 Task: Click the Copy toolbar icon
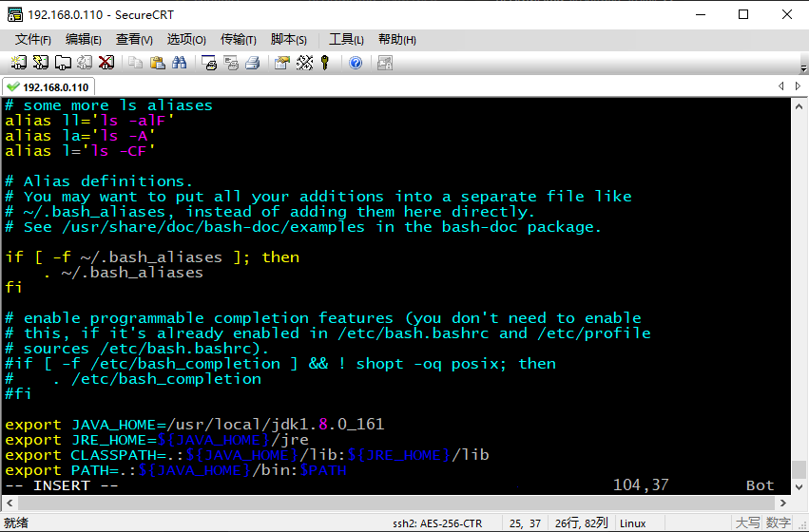(x=135, y=63)
